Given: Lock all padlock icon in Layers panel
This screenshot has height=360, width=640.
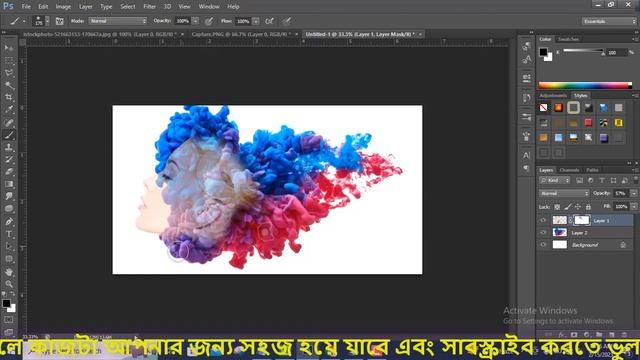Looking at the screenshot, I should click(588, 207).
